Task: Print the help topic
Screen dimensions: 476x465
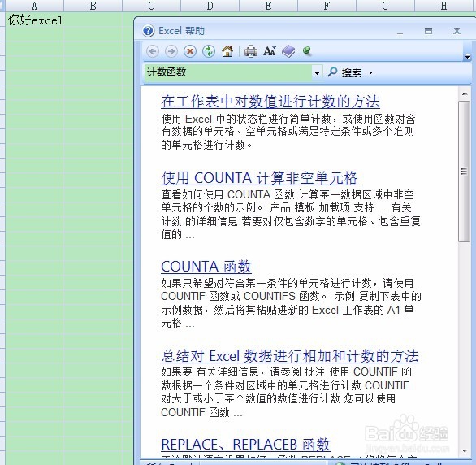Action: click(251, 51)
